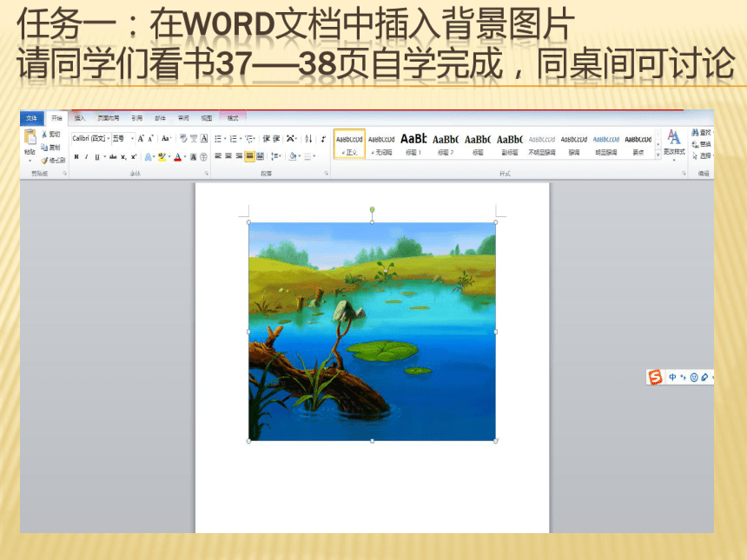Click the Asian Layout icon
The width and height of the screenshot is (747, 560).
click(290, 139)
